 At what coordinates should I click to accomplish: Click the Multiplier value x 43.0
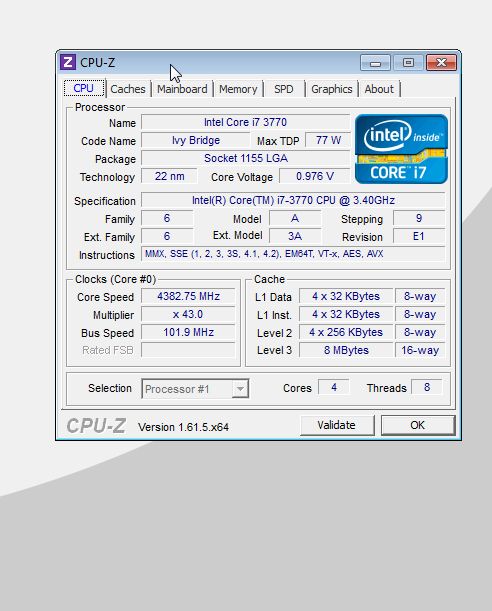coord(188,314)
